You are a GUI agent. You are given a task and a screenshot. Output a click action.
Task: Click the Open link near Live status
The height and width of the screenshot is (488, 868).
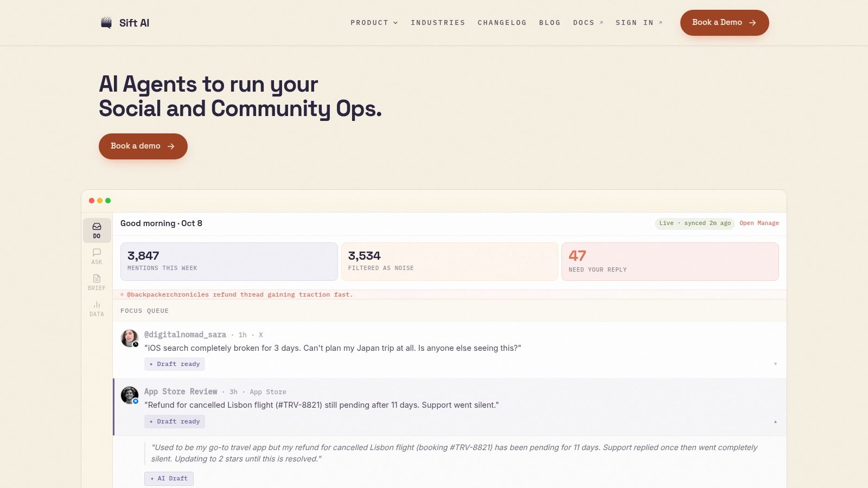[746, 223]
